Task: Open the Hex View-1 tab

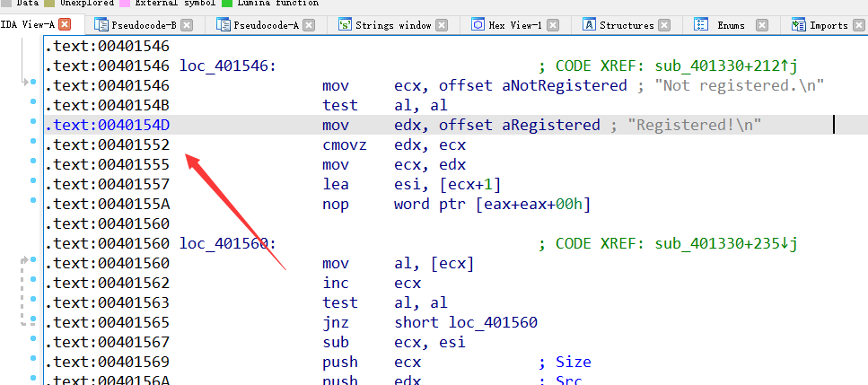Action: point(515,25)
